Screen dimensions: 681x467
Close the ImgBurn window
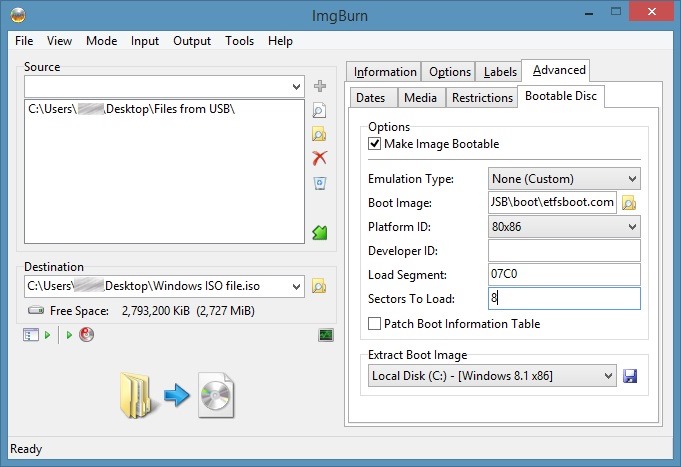point(651,12)
